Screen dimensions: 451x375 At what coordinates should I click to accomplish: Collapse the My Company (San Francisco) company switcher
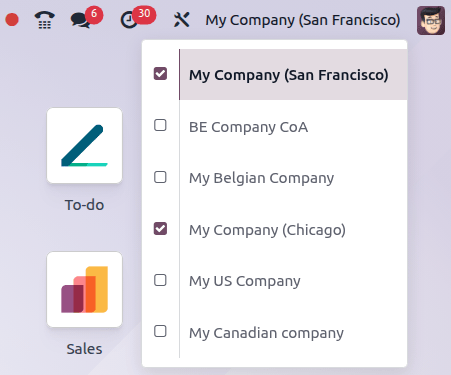pos(303,20)
